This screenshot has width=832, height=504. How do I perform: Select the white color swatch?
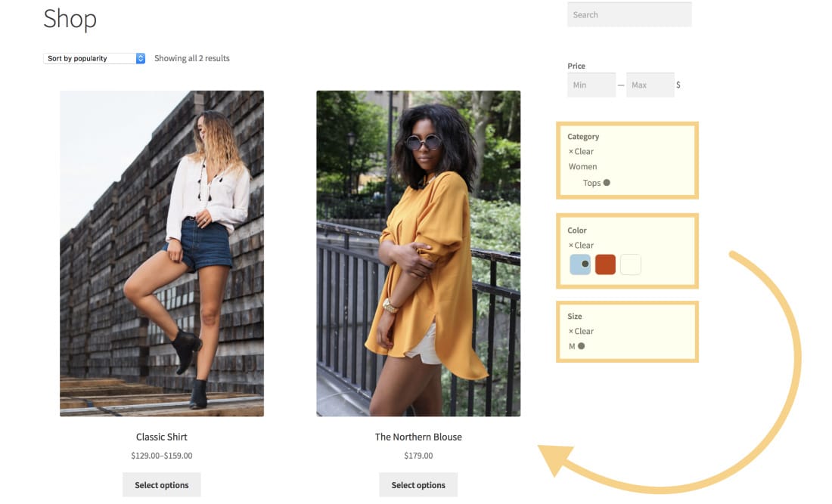coord(629,264)
